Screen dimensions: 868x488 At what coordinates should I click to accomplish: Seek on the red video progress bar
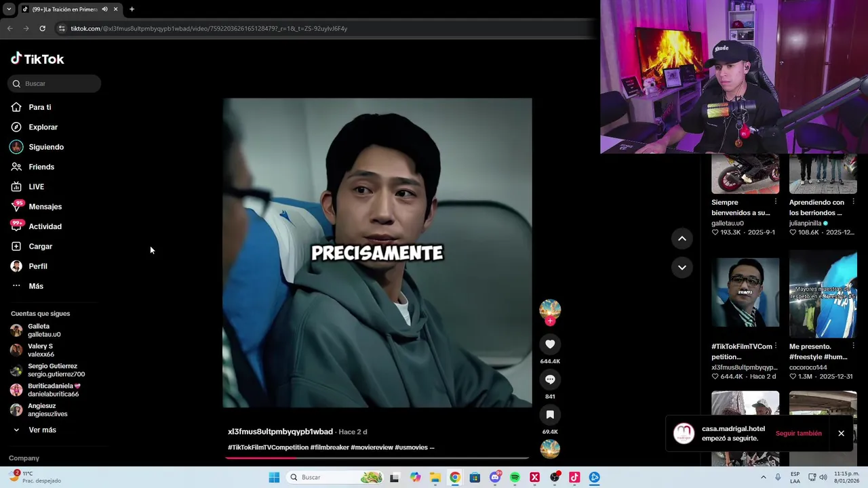tap(377, 458)
